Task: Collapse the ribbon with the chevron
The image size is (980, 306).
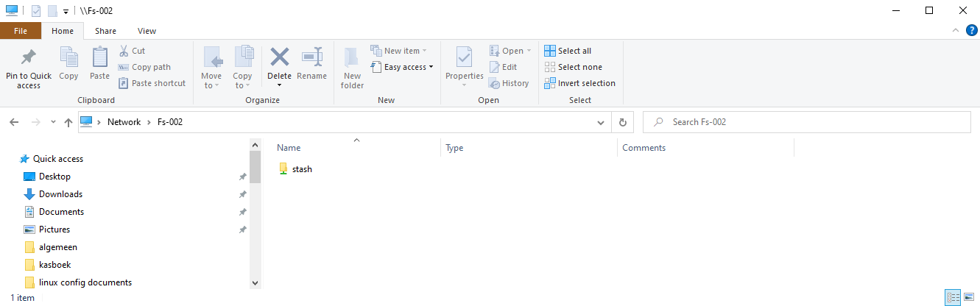Action: (956, 30)
